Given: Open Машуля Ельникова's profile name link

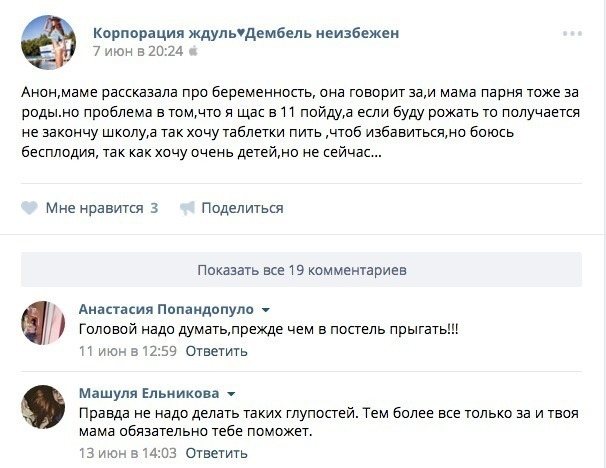Looking at the screenshot, I should click(x=149, y=393).
